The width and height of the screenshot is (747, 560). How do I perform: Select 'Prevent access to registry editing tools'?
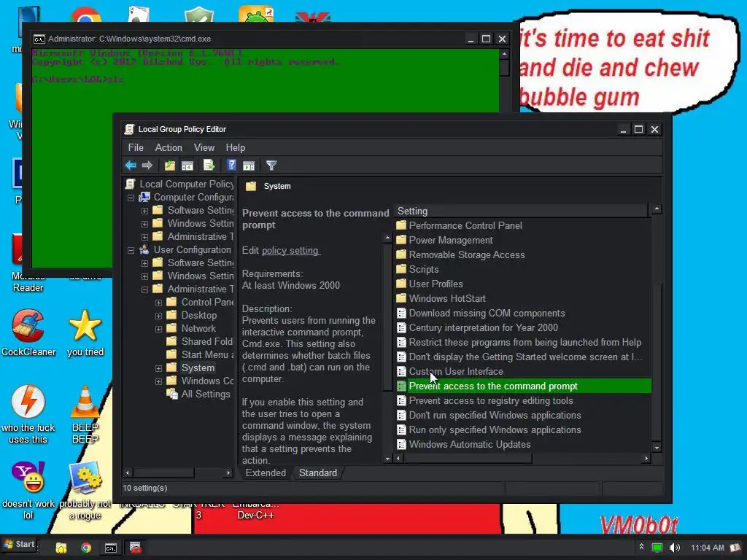click(523, 400)
